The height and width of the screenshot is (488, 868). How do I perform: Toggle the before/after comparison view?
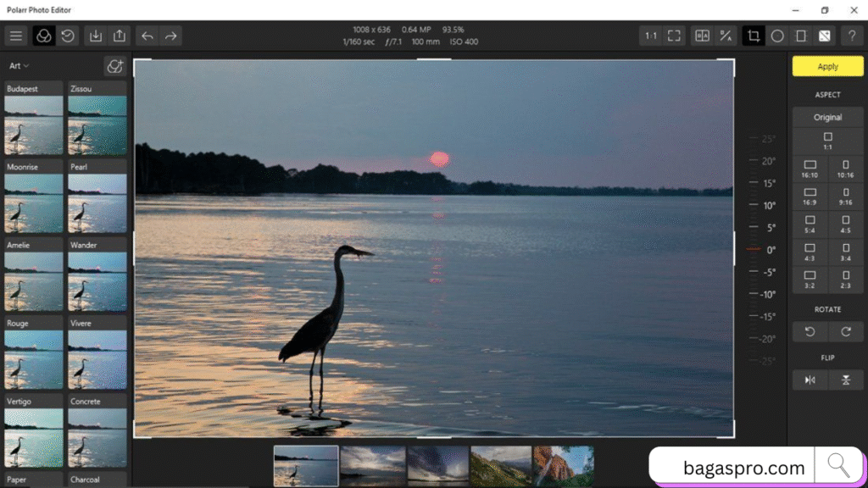point(702,36)
